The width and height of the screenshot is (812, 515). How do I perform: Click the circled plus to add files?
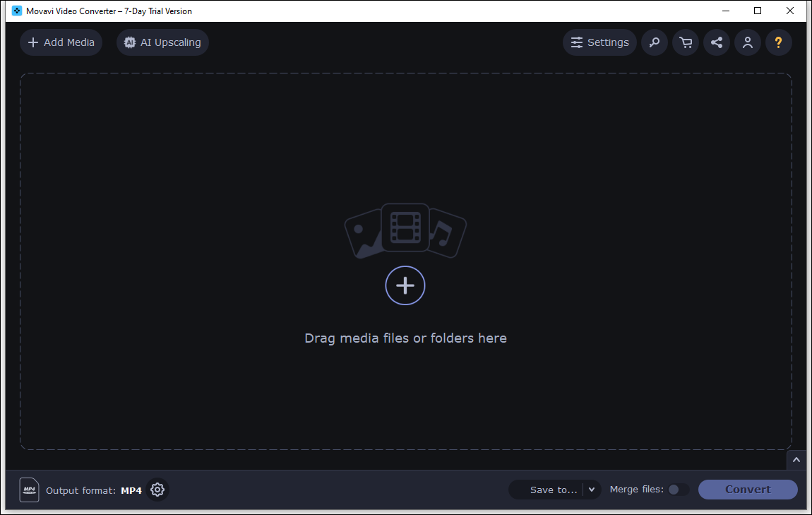pyautogui.click(x=405, y=285)
